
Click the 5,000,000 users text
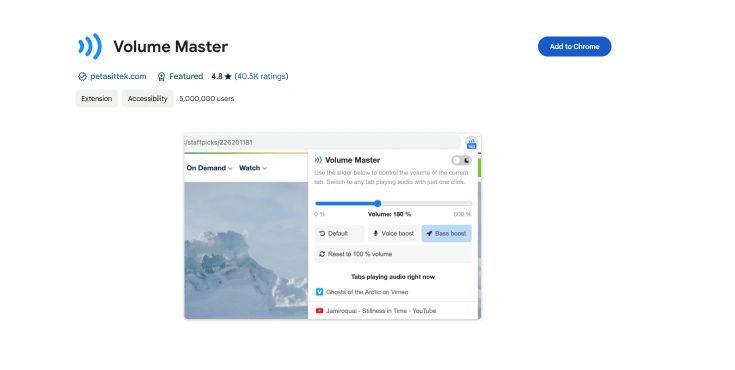(x=207, y=98)
